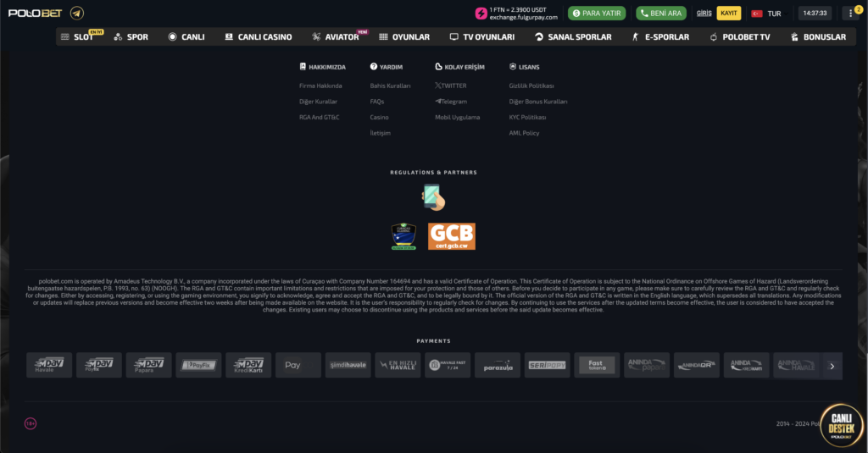
Task: Choose the En Hızlı Havale payment option
Action: coord(398,365)
